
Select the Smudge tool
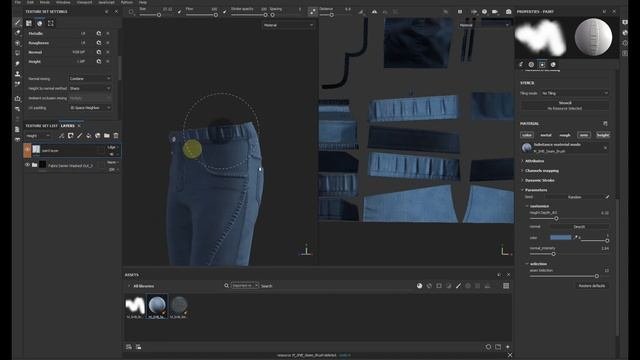18,64
